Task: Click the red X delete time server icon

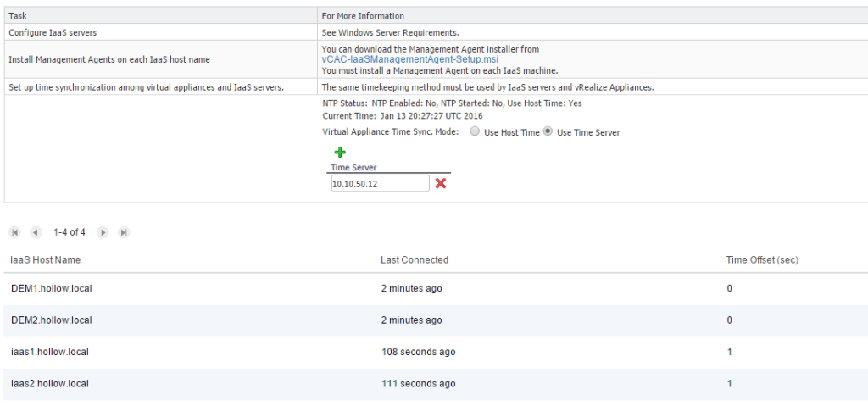Action: [441, 183]
